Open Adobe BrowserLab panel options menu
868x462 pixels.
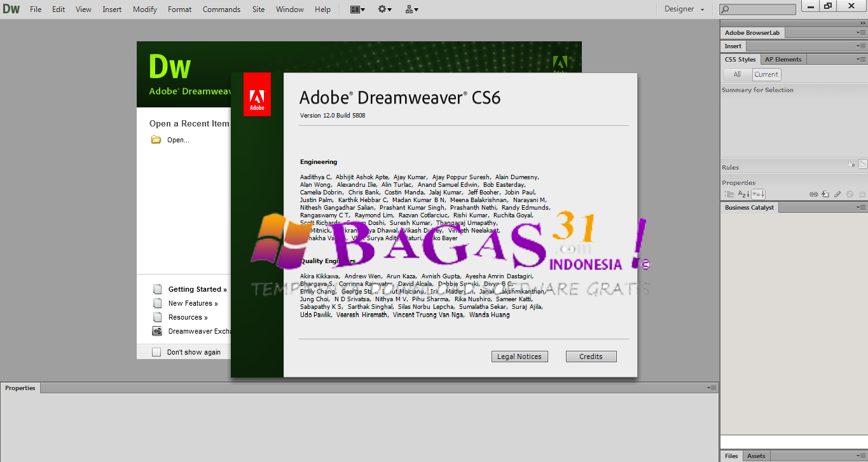click(862, 32)
